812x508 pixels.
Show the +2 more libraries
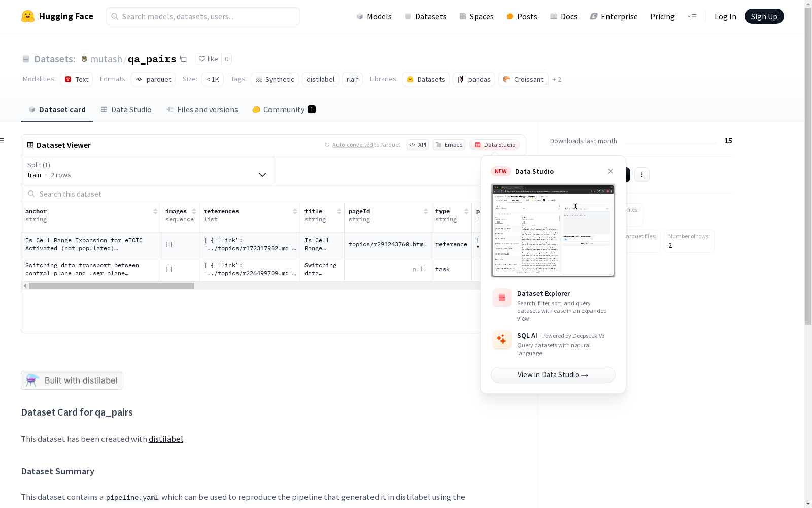pos(557,79)
